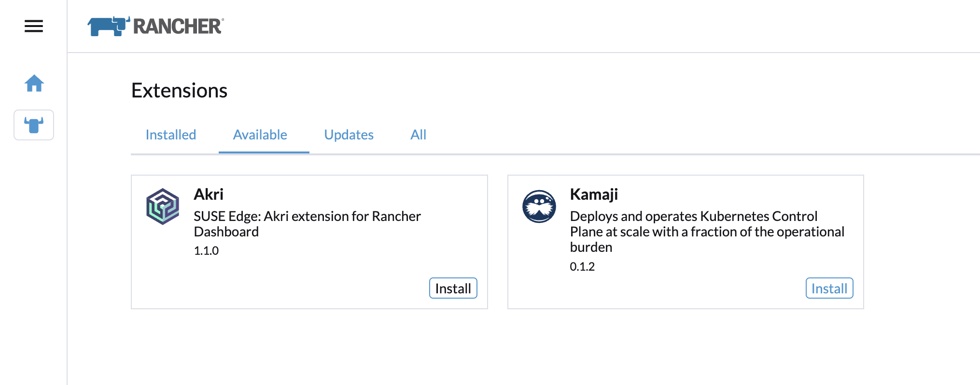Click Akri version number 1.1.0

(x=206, y=251)
